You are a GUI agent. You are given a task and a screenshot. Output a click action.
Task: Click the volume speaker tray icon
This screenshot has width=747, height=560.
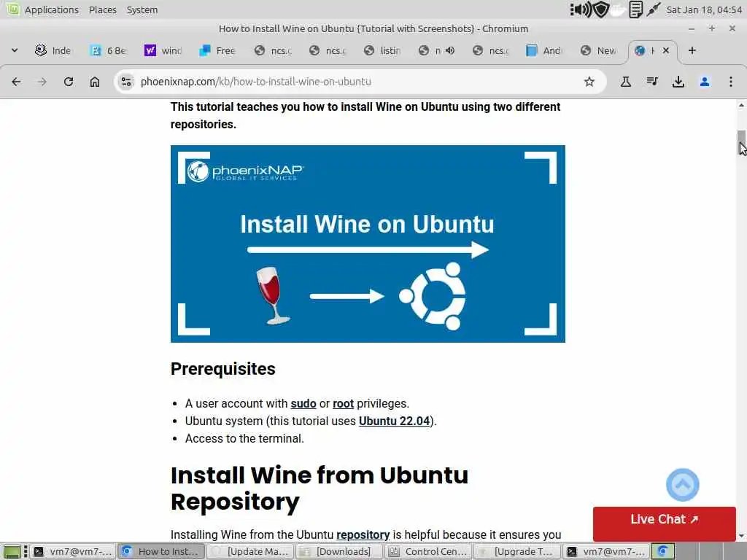(580, 9)
